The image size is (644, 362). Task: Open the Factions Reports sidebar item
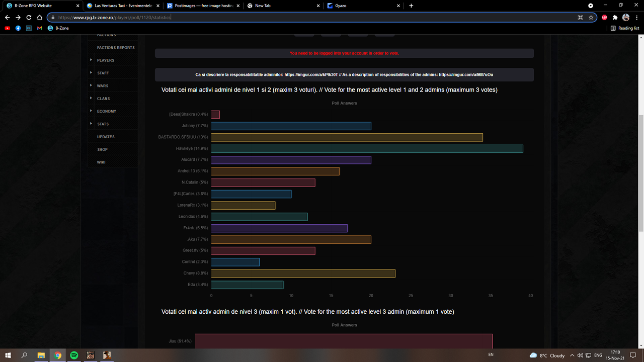click(116, 48)
